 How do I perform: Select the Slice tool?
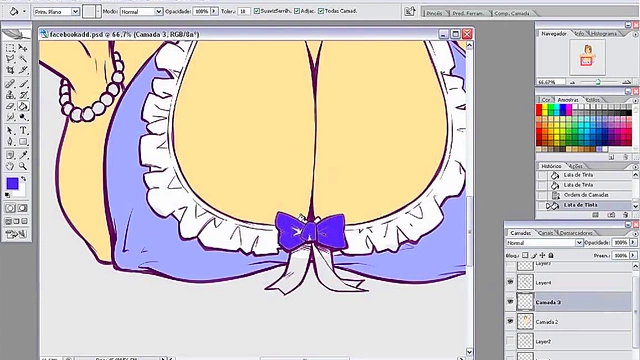pyautogui.click(x=23, y=70)
